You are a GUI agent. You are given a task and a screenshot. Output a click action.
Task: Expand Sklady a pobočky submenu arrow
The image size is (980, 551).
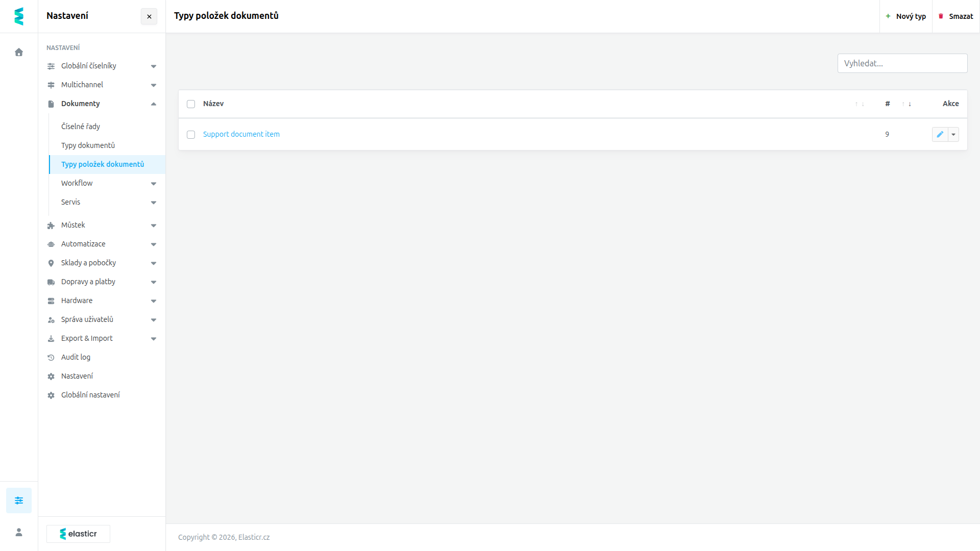(x=154, y=263)
